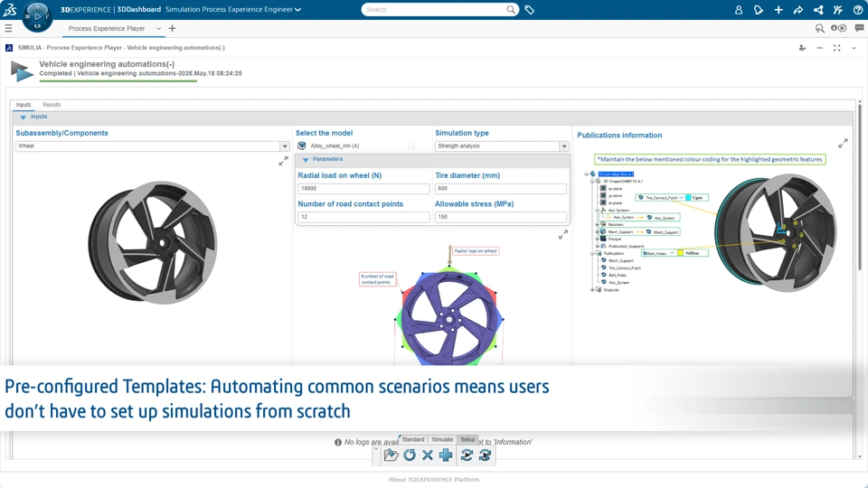
Task: Click the Open folder toolbar icon
Action: pos(391,455)
